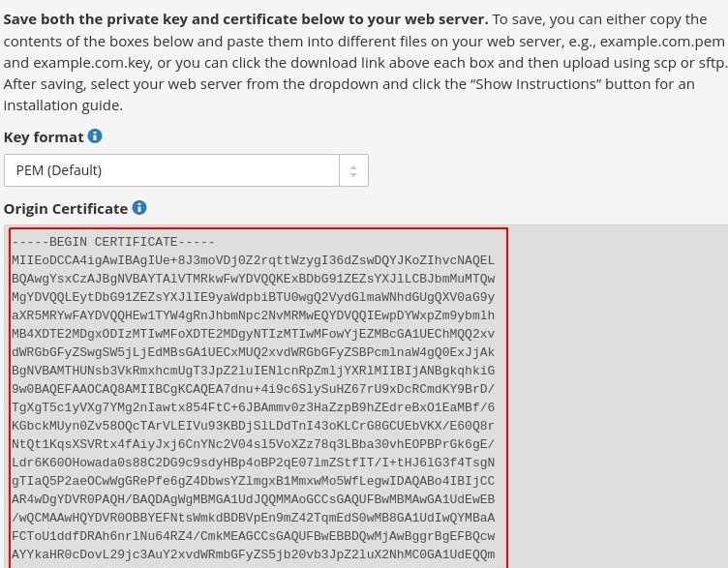Click the certificate line starting with TgXgT5c1yVXg
The height and width of the screenshot is (568, 728).
(254, 407)
